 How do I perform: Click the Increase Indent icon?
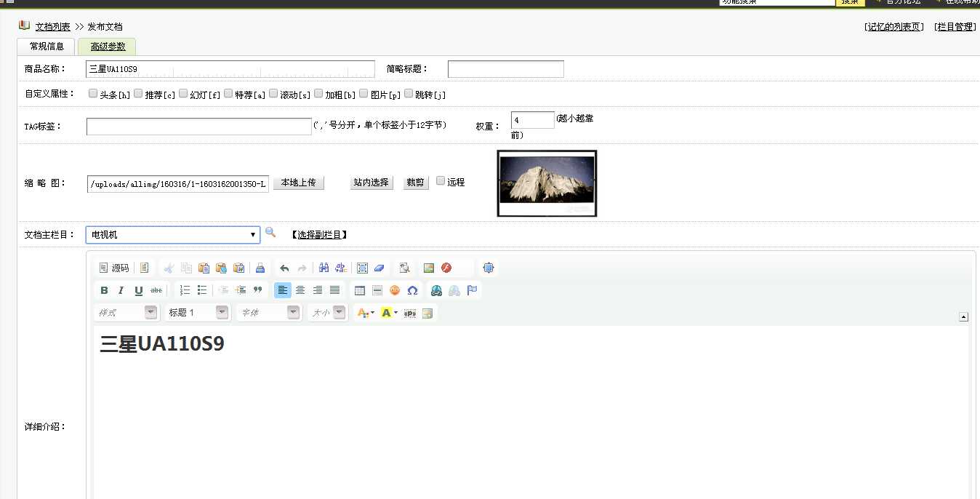click(x=241, y=290)
